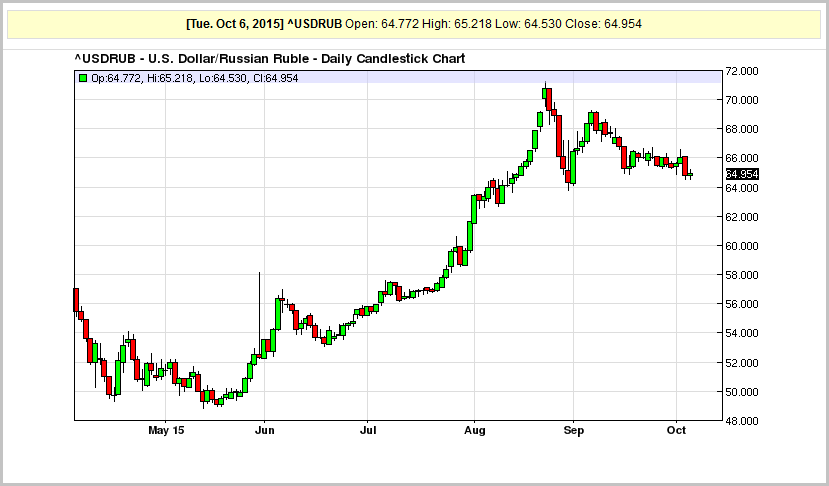This screenshot has width=829, height=486.
Task: Click the 'Jun' x-axis label
Action: click(264, 430)
